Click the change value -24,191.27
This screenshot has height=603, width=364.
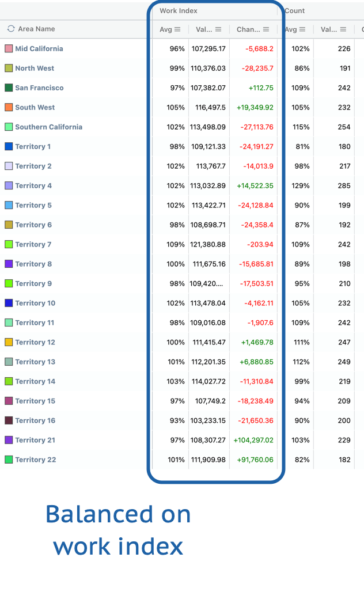[256, 147]
